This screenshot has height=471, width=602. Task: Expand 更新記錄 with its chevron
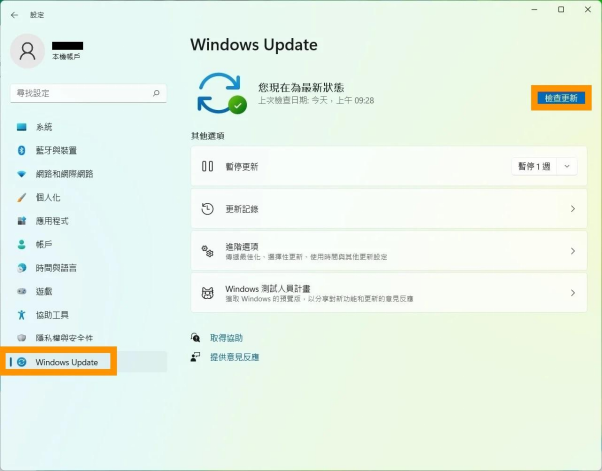[x=573, y=209]
